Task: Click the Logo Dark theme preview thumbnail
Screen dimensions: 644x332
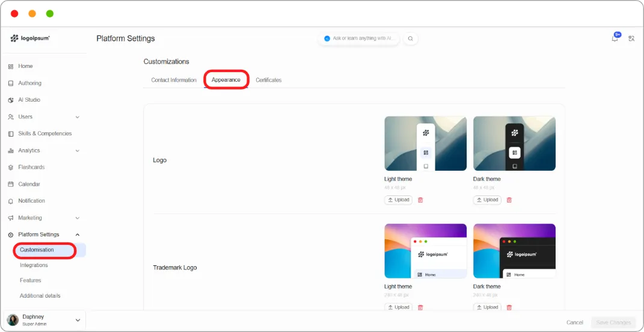Action: [514, 143]
